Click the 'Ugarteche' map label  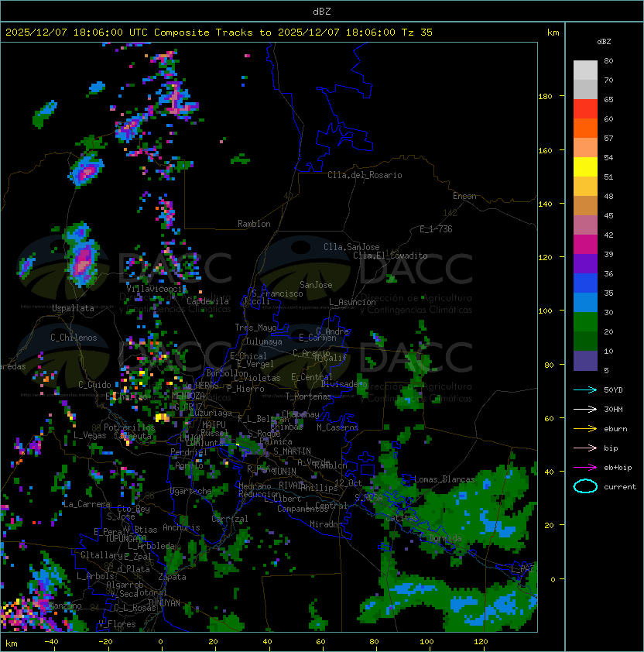[x=191, y=491]
